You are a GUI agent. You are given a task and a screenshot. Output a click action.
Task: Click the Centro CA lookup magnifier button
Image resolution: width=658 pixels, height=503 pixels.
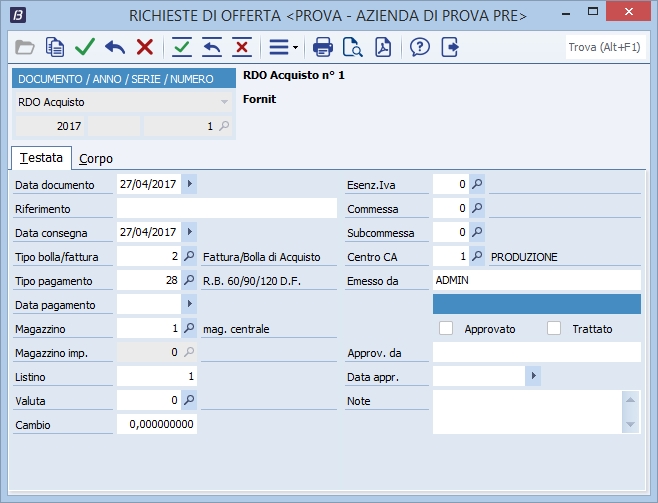coord(477,256)
